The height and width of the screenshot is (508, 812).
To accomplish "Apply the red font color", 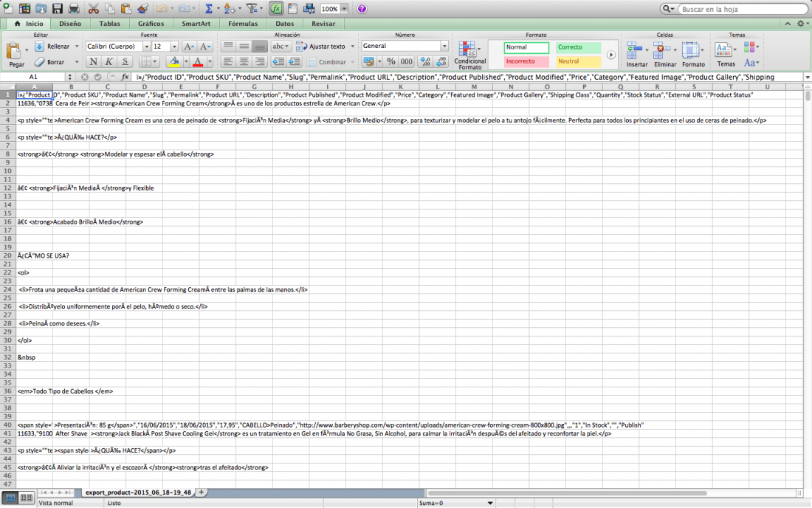I will pos(198,62).
